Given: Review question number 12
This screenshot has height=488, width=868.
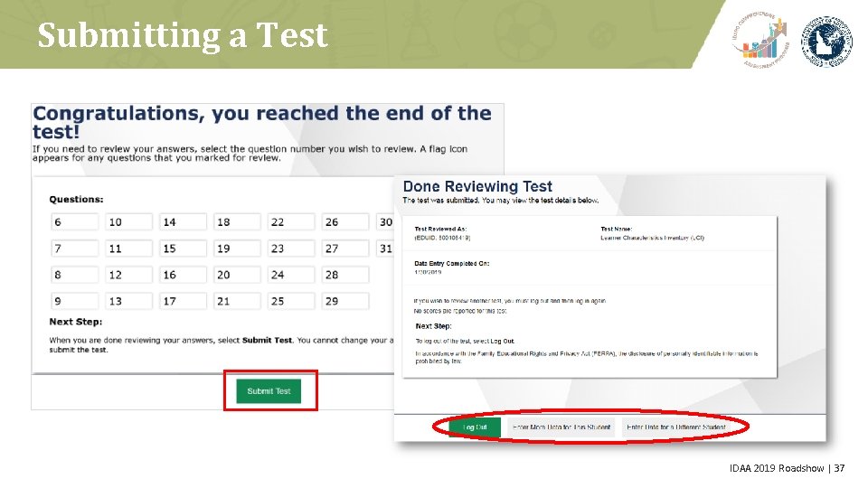Looking at the screenshot, I should [x=129, y=275].
